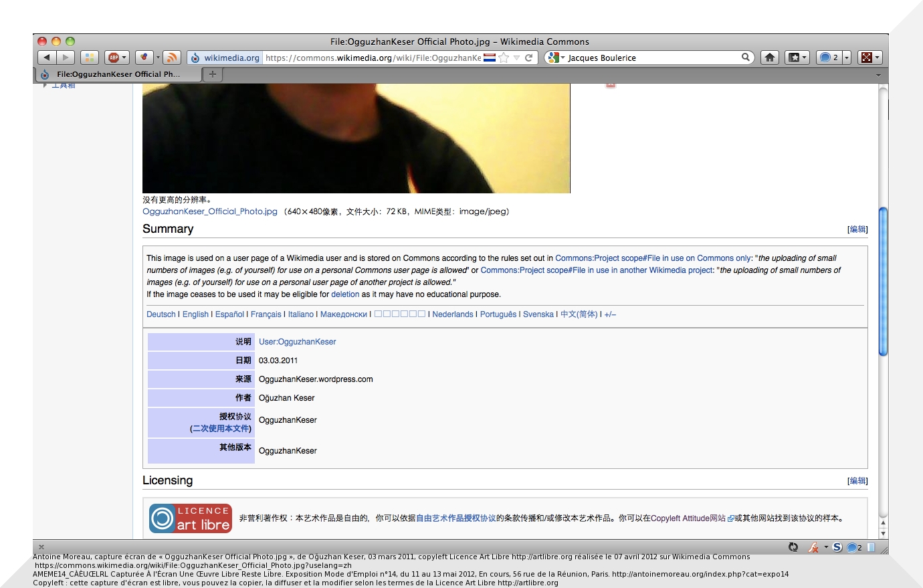Open the OgguzhanKeser_Official_Photo.jpg file link

[x=209, y=211]
